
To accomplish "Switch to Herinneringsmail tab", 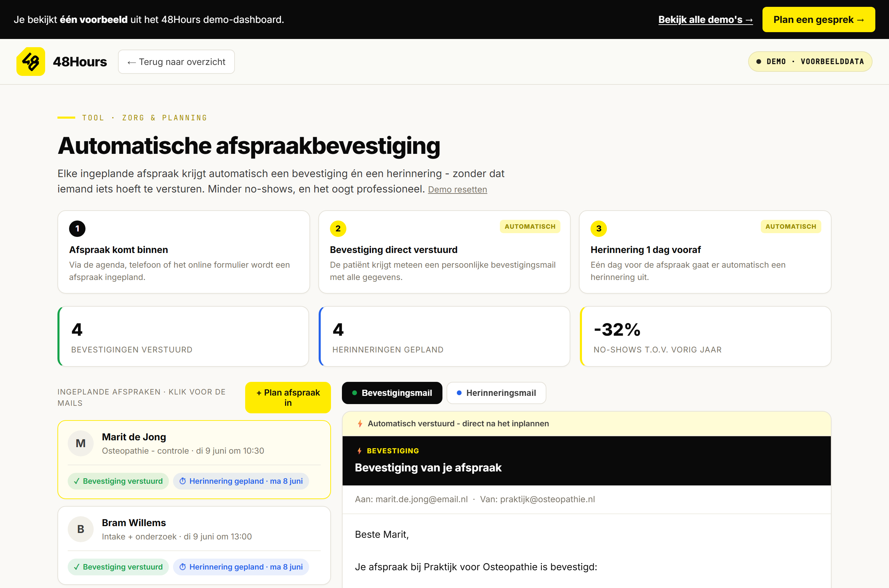I will (496, 392).
